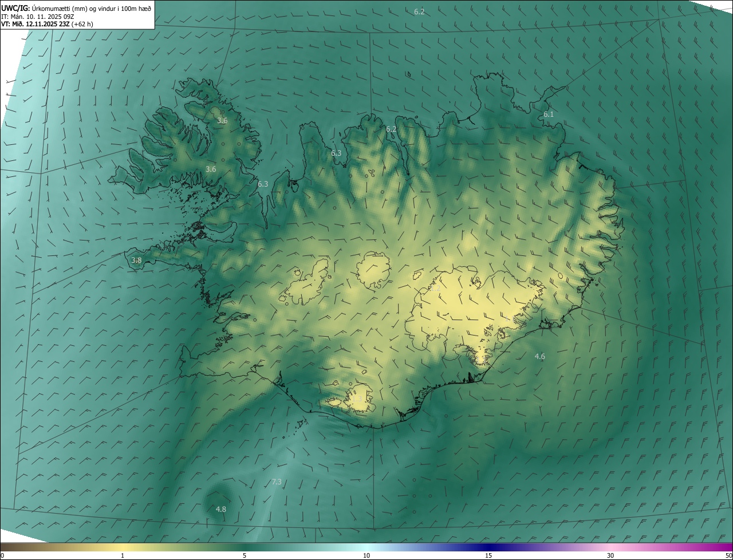This screenshot has width=733, height=560.
Task: Click the 4.8 value label on the map
Action: [x=220, y=510]
